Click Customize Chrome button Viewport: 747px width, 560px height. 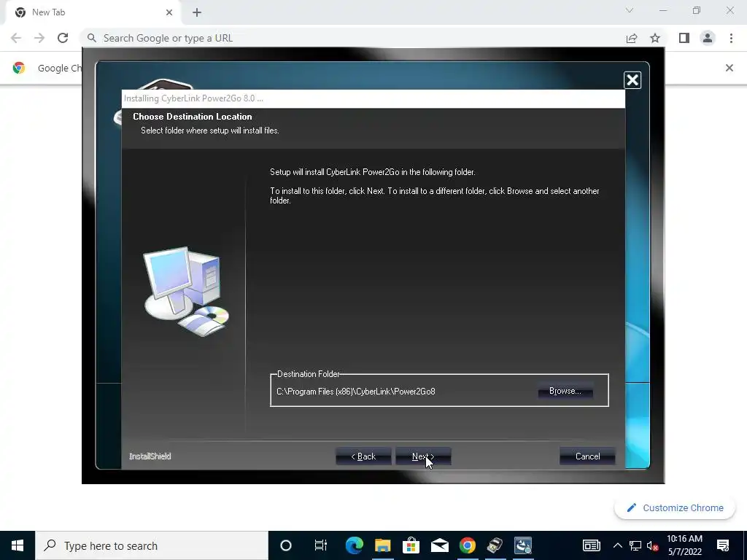(675, 507)
